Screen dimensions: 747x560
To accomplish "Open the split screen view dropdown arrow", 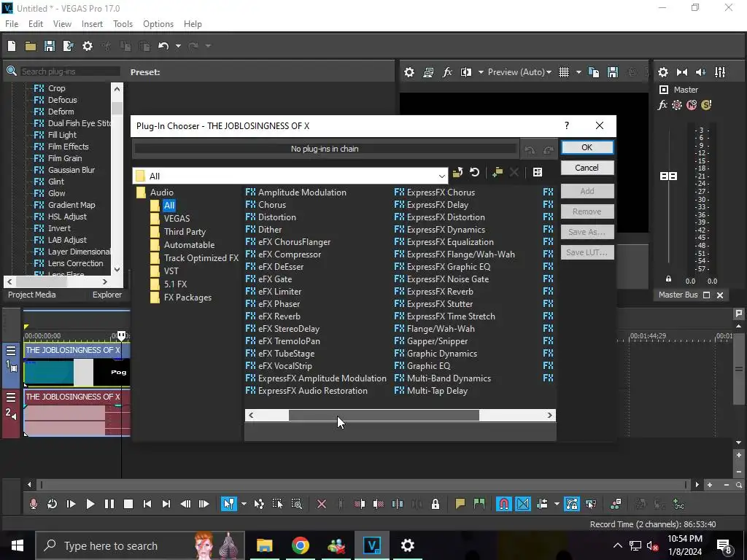I will pos(481,72).
